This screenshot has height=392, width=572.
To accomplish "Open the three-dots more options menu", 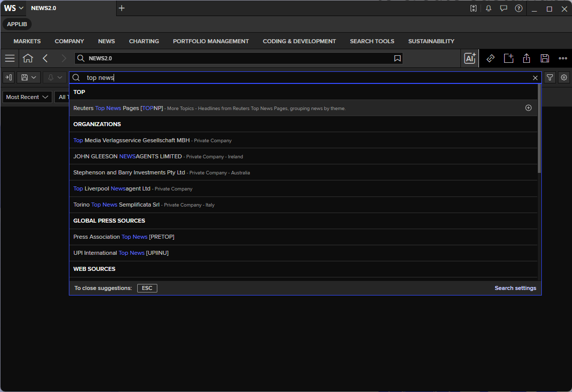I will pyautogui.click(x=563, y=58).
